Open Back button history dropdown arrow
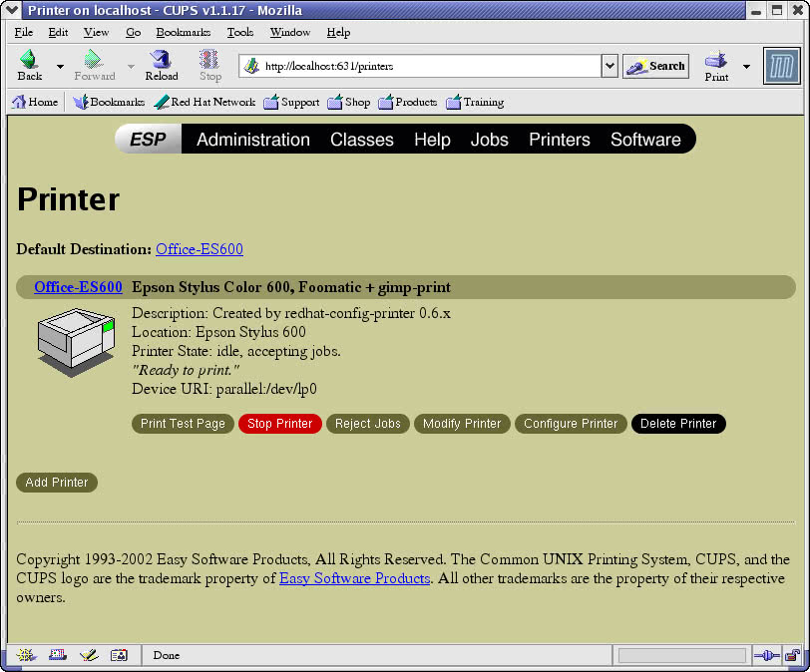This screenshot has width=810, height=672. tap(60, 66)
